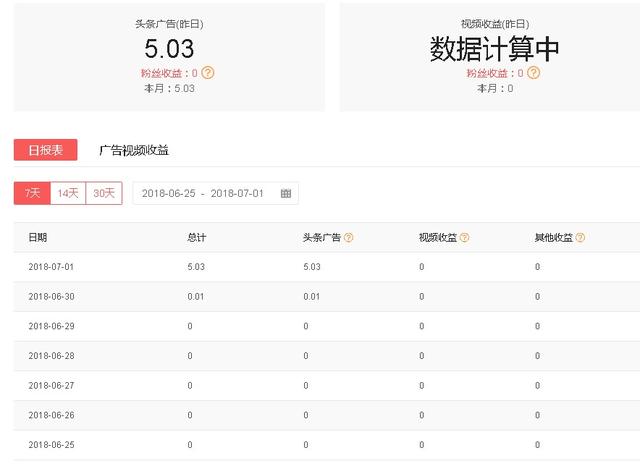The width and height of the screenshot is (640, 474).
Task: Switch to the 广告视频收益 tab
Action: coord(134,150)
